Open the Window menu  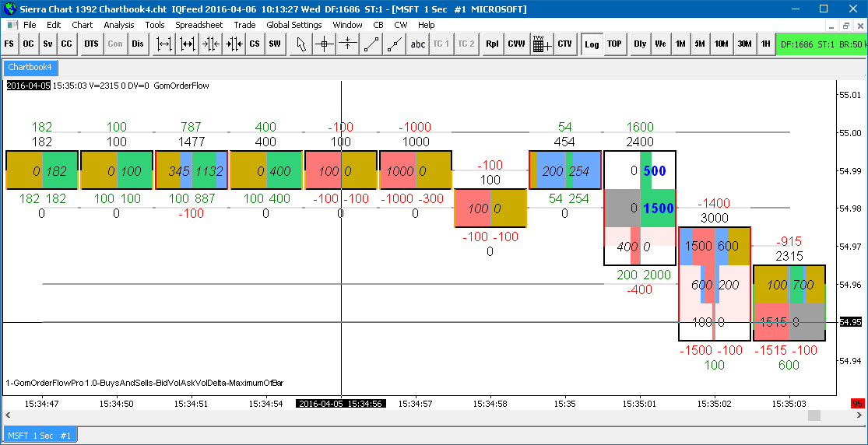click(348, 25)
